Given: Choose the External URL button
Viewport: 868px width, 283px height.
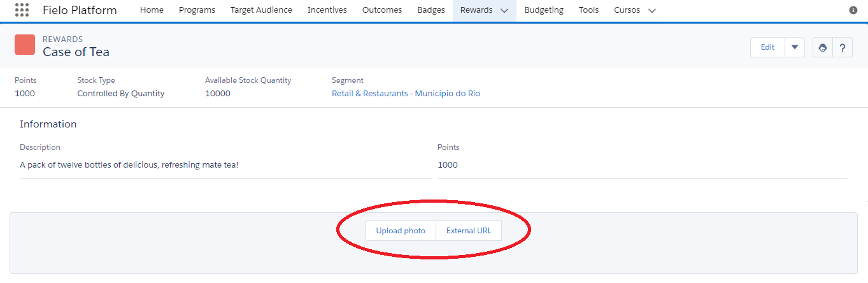Looking at the screenshot, I should pos(469,231).
